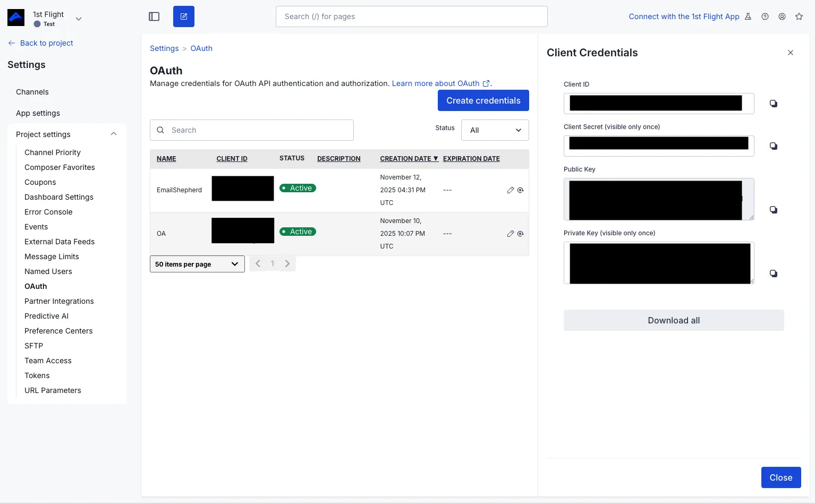Copy the Client ID value
This screenshot has width=815, height=504.
point(774,104)
